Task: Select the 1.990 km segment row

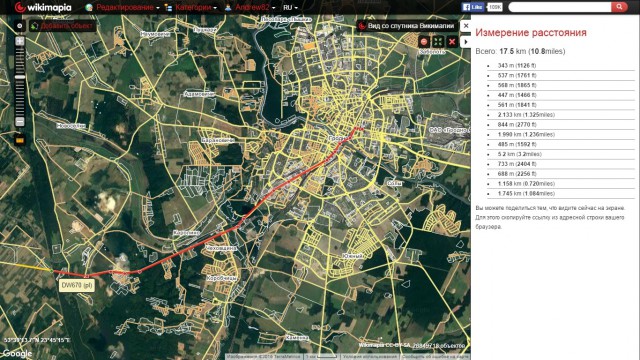Action: pyautogui.click(x=560, y=134)
